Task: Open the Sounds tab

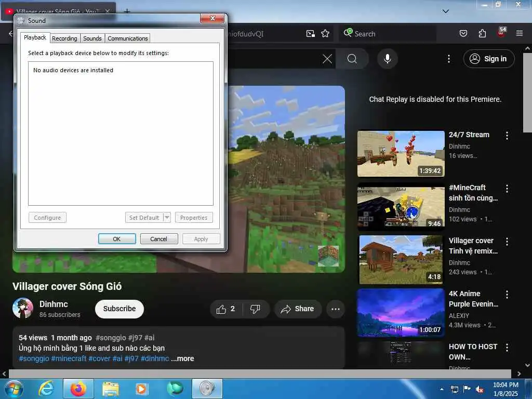Action: [92, 38]
